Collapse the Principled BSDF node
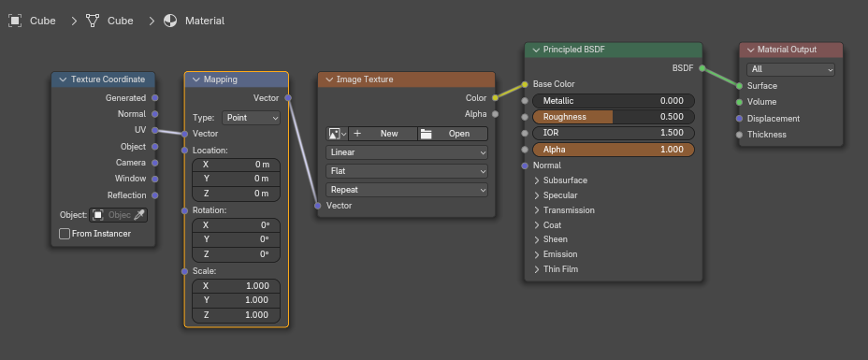This screenshot has width=868, height=360. [535, 50]
